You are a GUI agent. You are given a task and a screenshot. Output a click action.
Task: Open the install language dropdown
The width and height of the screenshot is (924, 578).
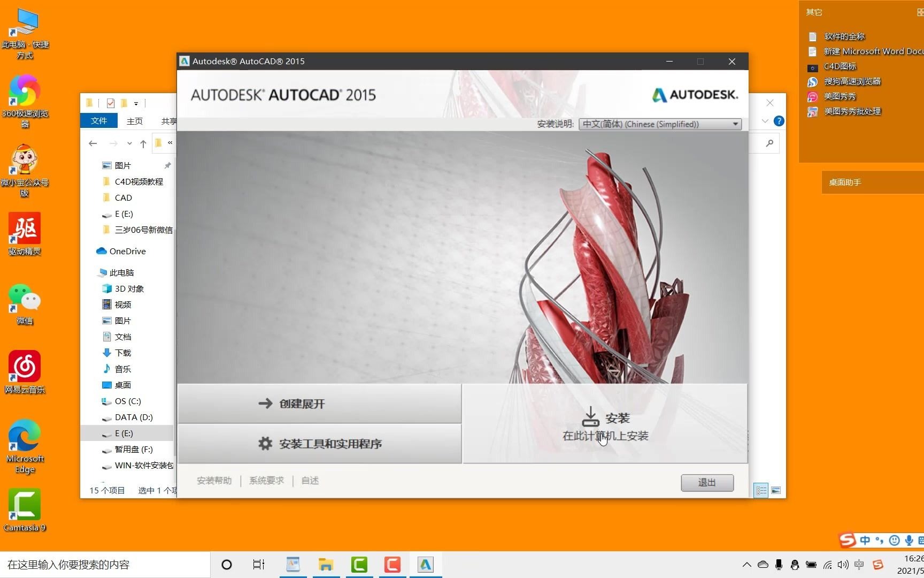tap(660, 124)
